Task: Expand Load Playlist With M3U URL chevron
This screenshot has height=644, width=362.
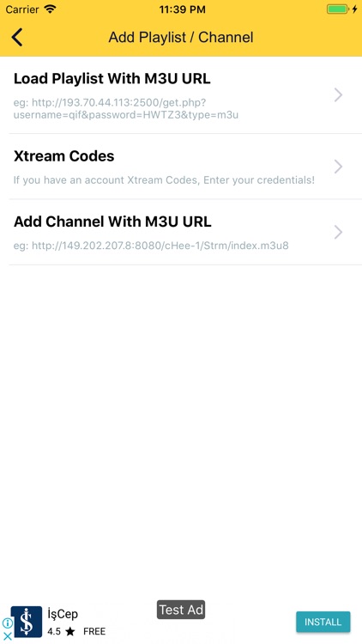Action: point(338,94)
